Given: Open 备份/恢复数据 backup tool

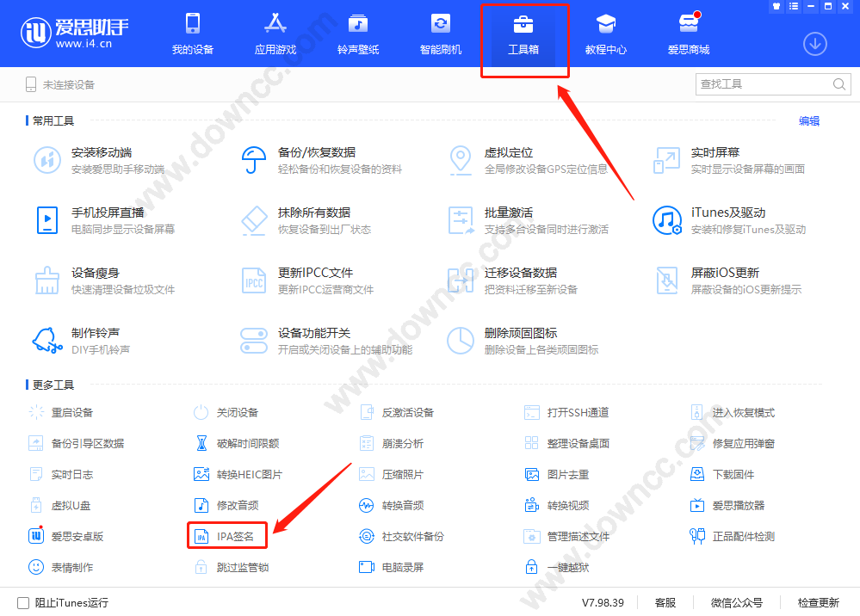Looking at the screenshot, I should pos(316,152).
